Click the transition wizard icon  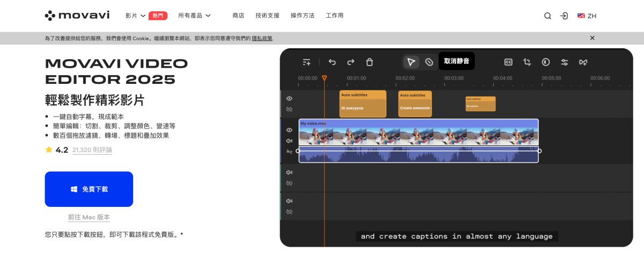(583, 62)
